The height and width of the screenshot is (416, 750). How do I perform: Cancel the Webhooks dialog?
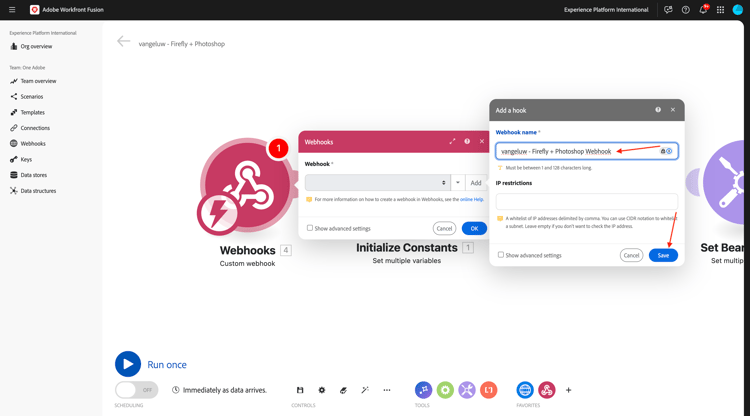coord(444,229)
